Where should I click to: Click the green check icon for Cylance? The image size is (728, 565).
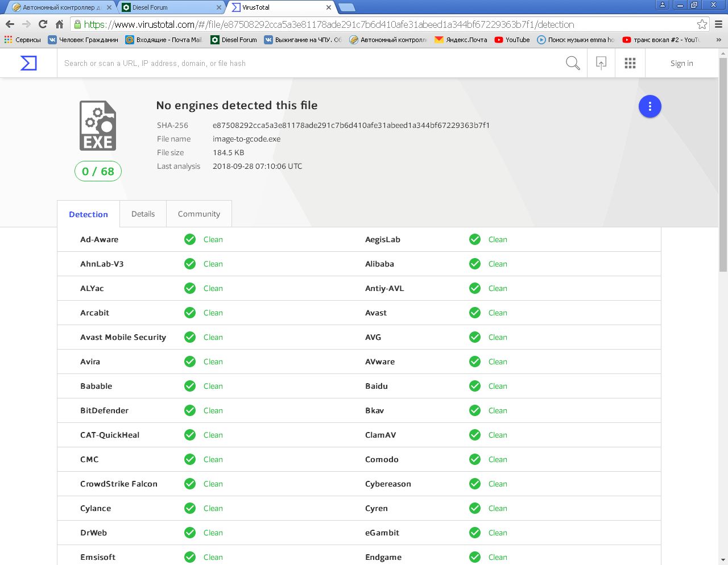tap(190, 508)
